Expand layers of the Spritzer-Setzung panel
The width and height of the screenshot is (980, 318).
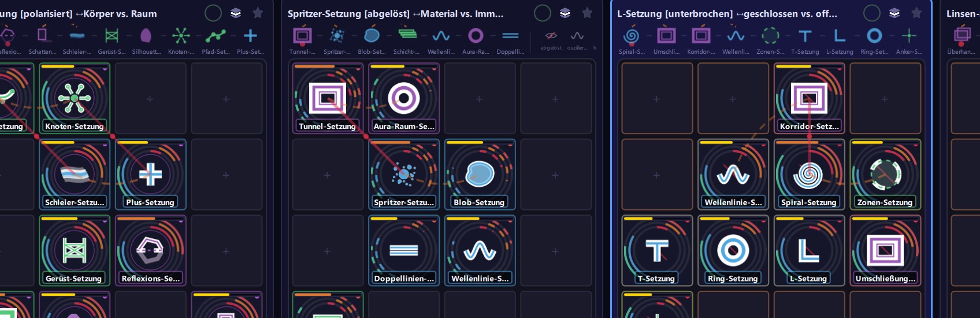click(565, 13)
